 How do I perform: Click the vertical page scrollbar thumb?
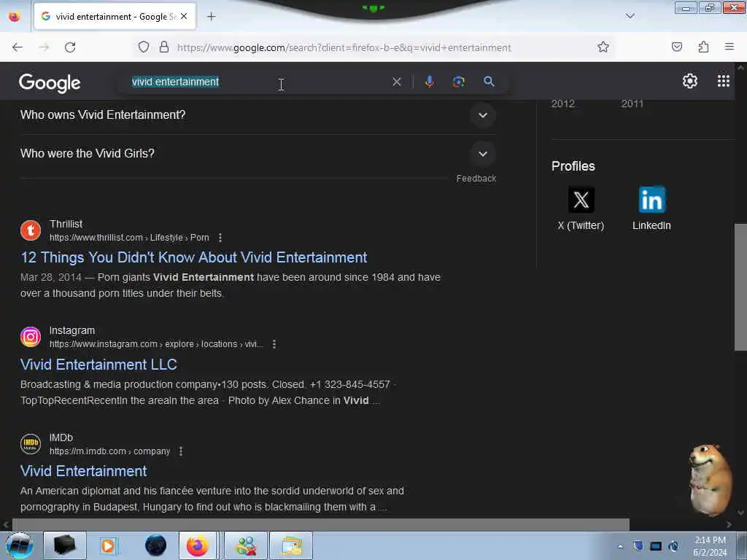pyautogui.click(x=740, y=287)
